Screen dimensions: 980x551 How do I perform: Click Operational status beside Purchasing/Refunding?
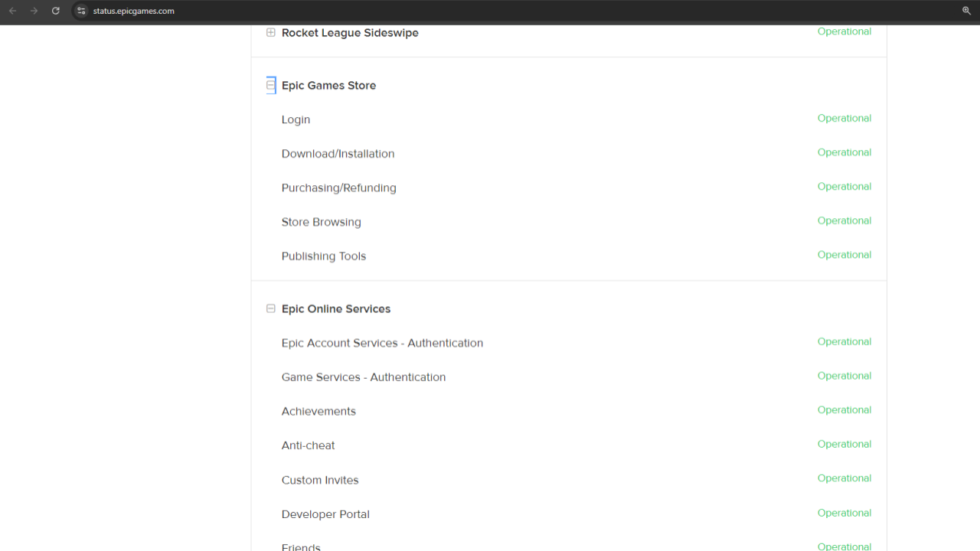(844, 186)
